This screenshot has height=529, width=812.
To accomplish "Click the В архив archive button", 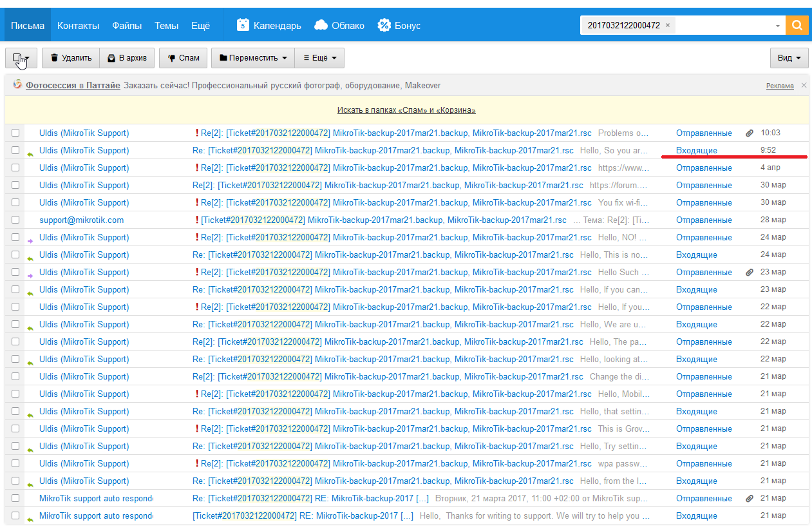I will (x=127, y=57).
